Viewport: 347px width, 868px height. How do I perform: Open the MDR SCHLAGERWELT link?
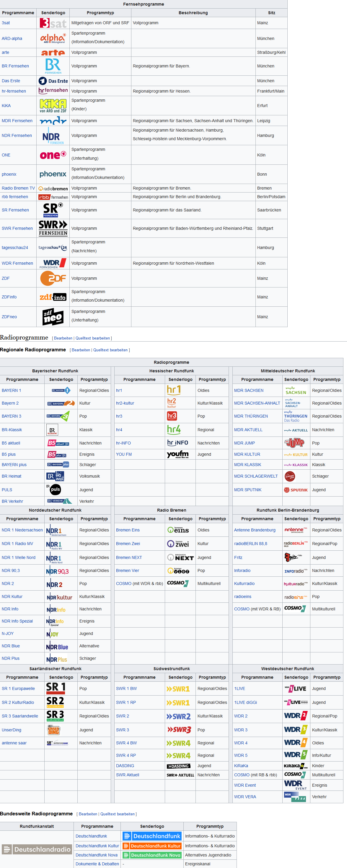[x=256, y=476]
